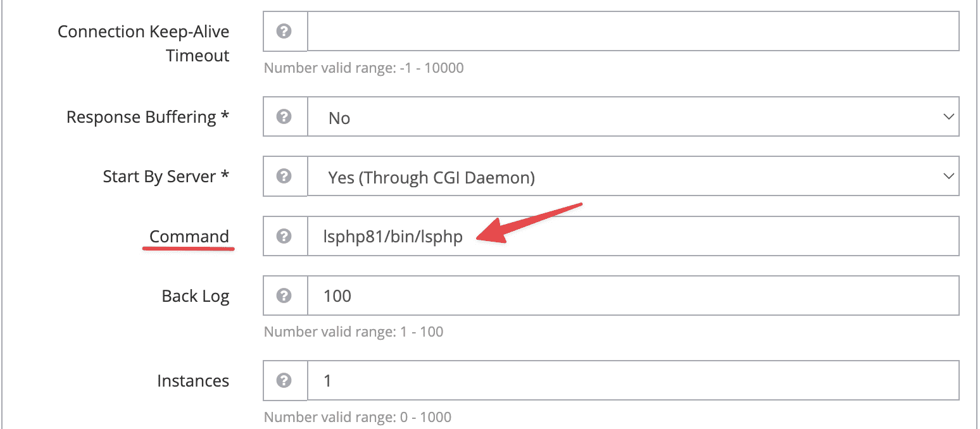Click the Start By Server help icon
This screenshot has height=429, width=980.
pyautogui.click(x=285, y=177)
